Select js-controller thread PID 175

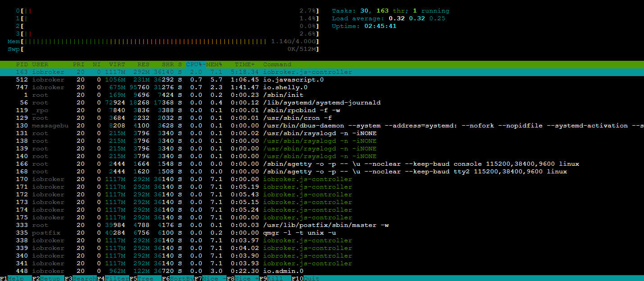click(322, 218)
